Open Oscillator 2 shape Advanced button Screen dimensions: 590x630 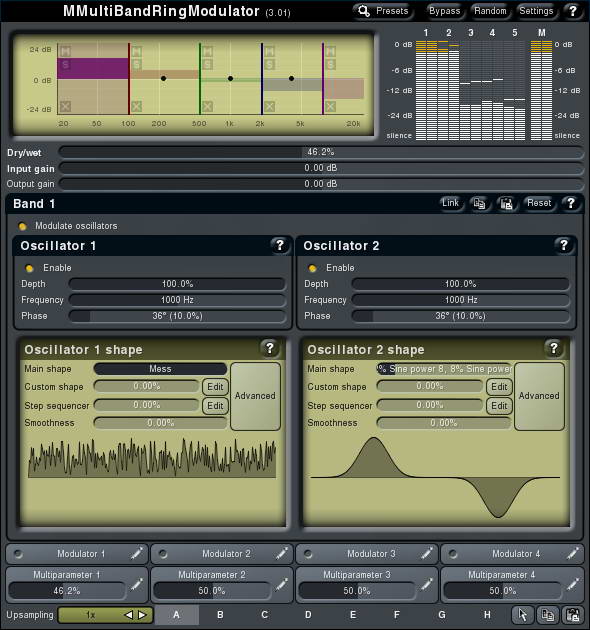tap(539, 396)
